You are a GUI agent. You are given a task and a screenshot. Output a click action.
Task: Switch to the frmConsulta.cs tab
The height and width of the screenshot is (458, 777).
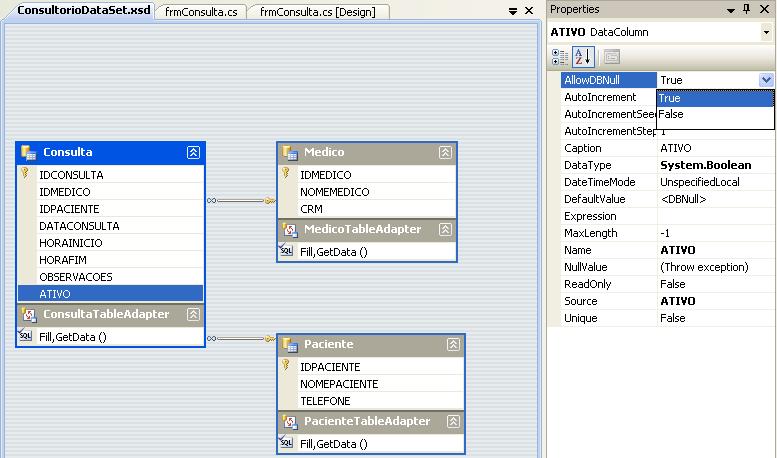point(201,12)
